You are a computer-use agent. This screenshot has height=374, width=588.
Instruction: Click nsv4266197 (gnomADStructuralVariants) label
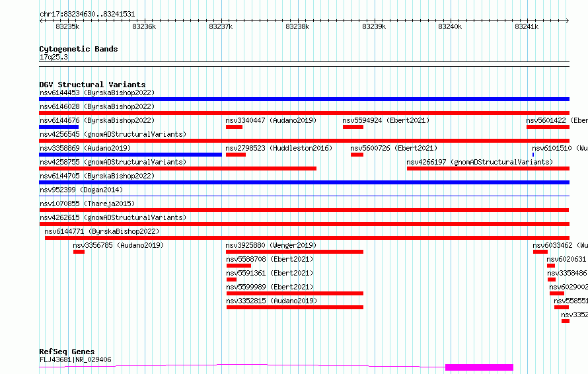tap(480, 162)
